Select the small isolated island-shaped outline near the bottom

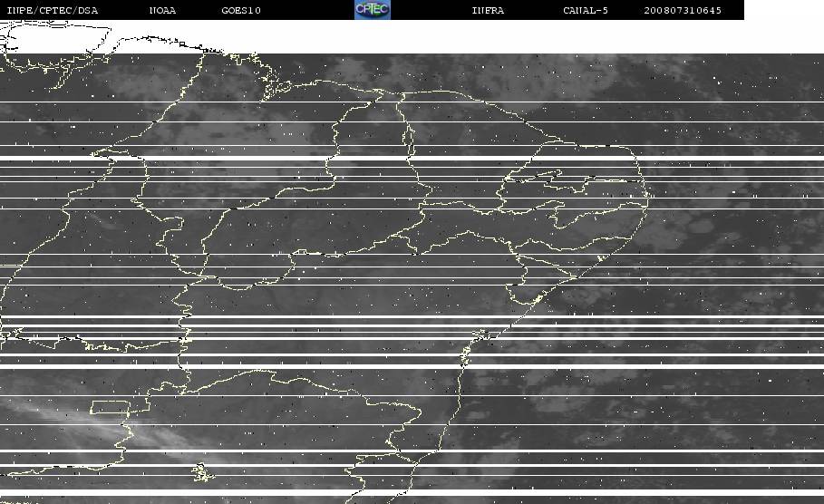tap(202, 471)
